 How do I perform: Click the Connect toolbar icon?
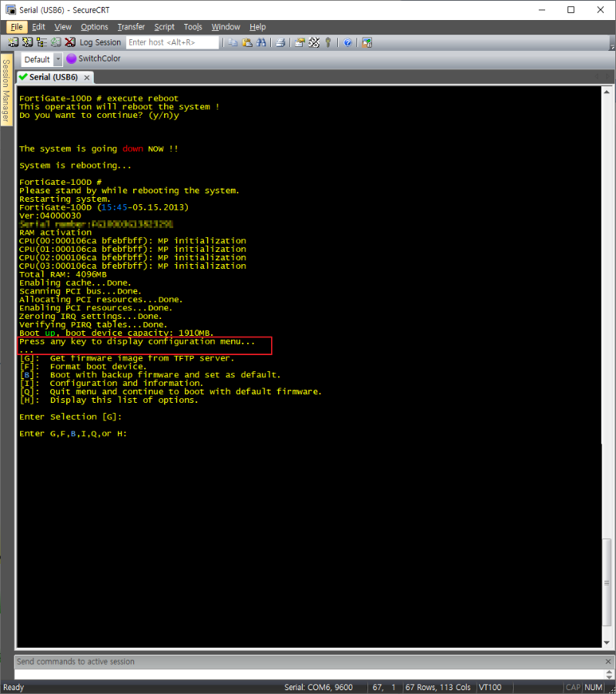point(13,42)
